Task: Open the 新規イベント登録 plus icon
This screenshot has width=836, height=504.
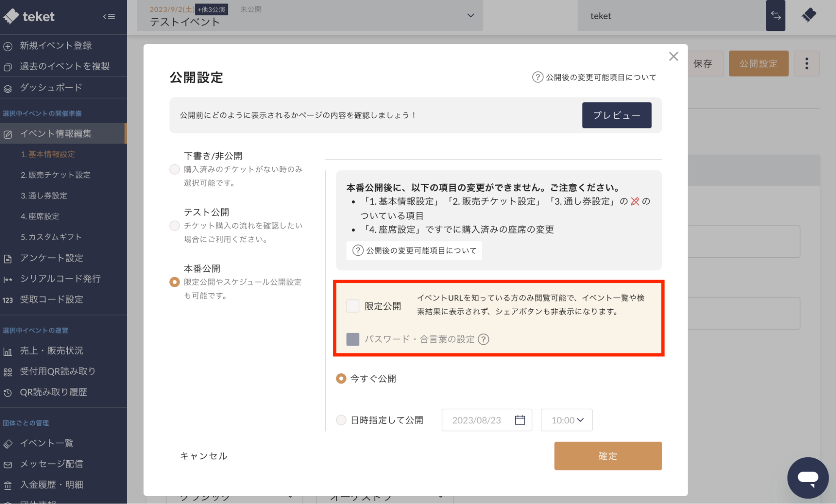Action: point(8,46)
